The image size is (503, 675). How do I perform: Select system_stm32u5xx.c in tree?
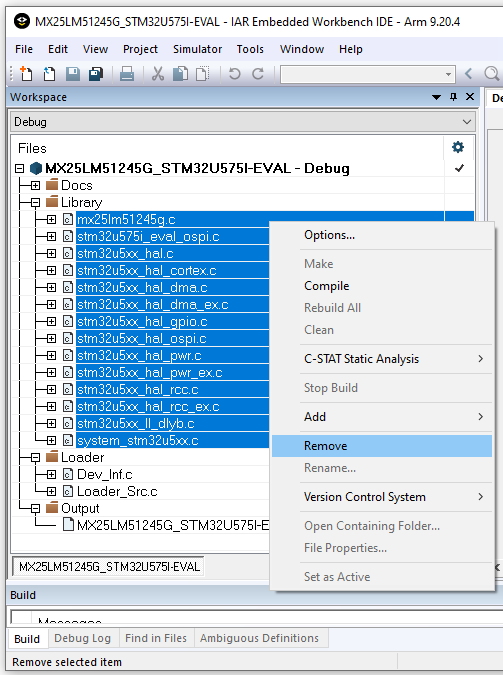pos(137,440)
